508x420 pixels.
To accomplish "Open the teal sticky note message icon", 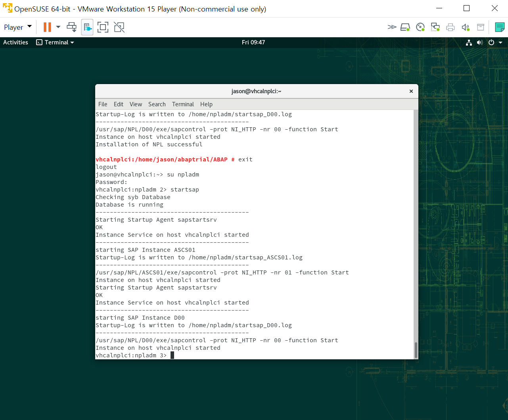I will click(x=500, y=27).
